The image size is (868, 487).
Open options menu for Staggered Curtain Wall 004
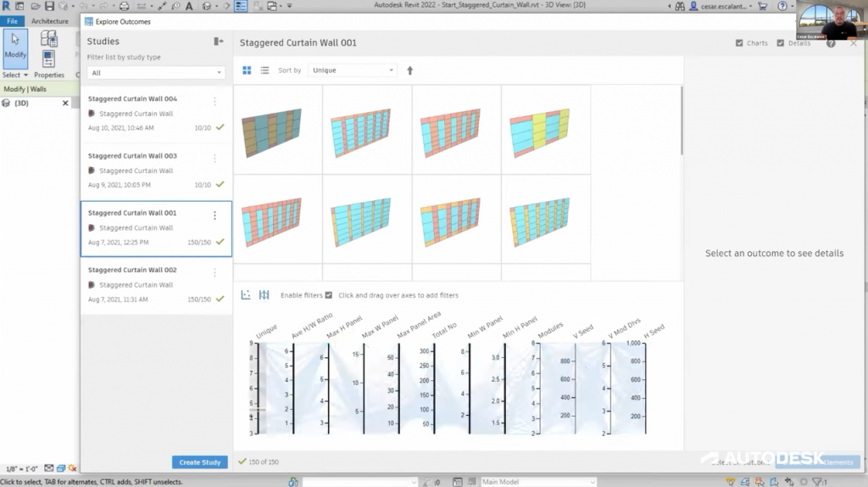pos(214,101)
